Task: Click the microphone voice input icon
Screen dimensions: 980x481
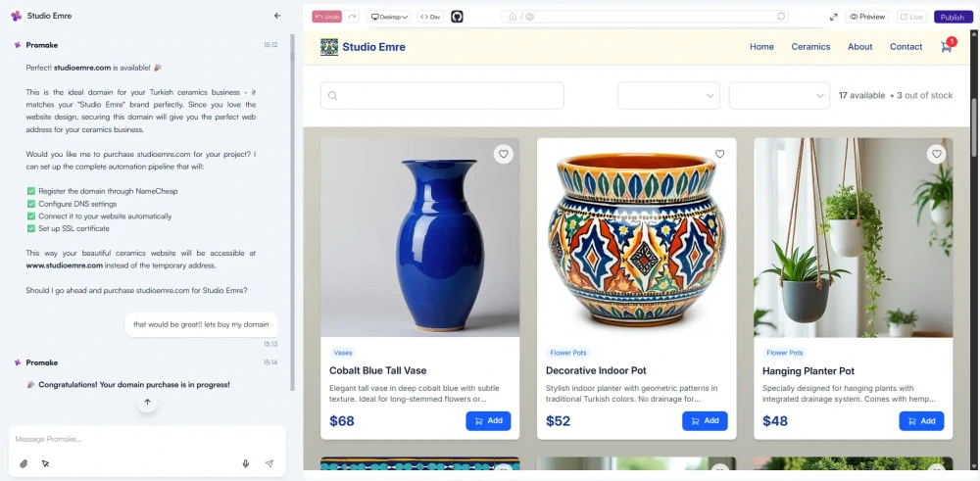Action: click(x=246, y=463)
